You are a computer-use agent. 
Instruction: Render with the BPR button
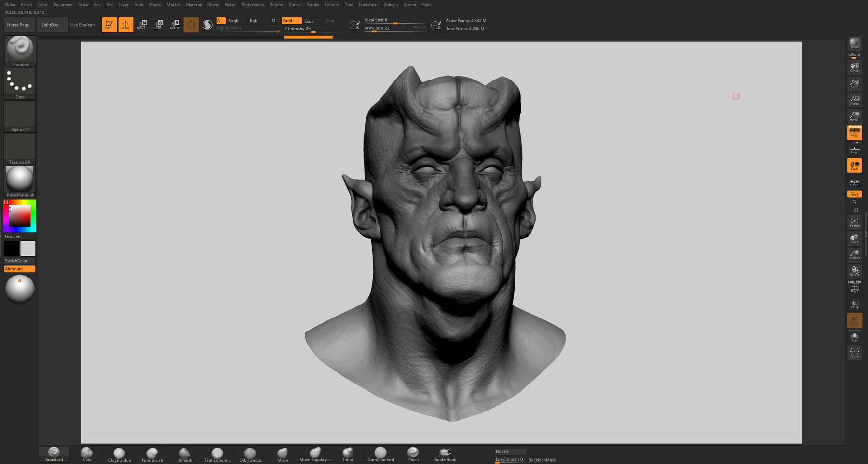pyautogui.click(x=854, y=44)
